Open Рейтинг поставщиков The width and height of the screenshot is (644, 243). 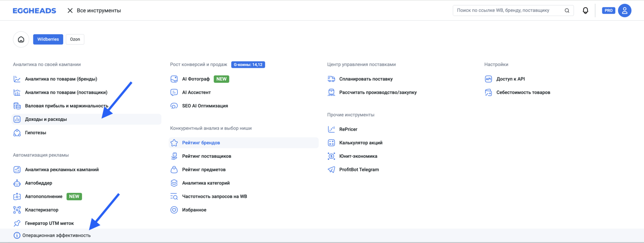coord(207,156)
